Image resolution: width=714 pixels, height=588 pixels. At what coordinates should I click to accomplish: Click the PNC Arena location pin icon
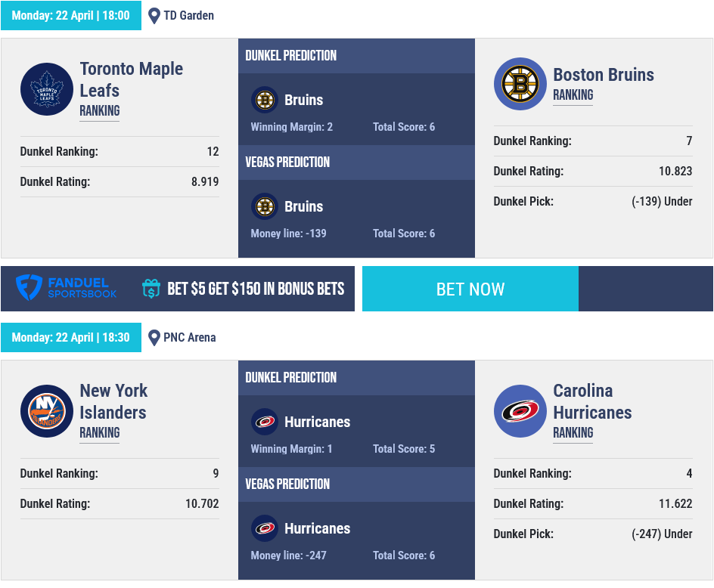pyautogui.click(x=154, y=338)
